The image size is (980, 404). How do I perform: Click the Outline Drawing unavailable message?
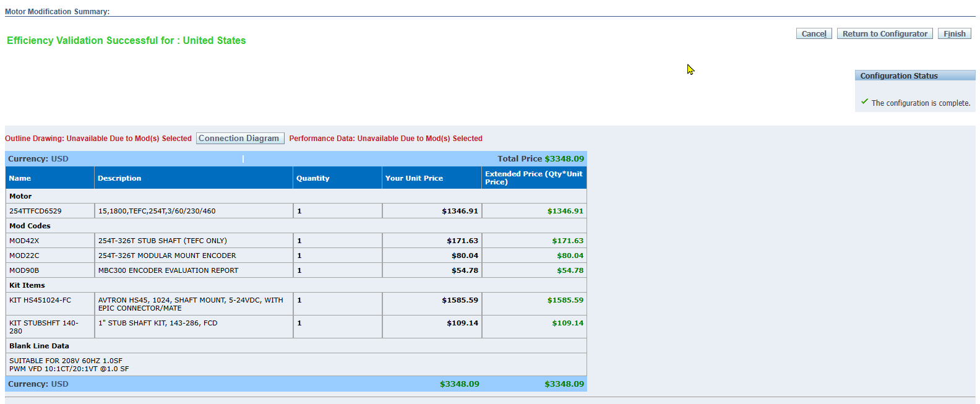(98, 139)
